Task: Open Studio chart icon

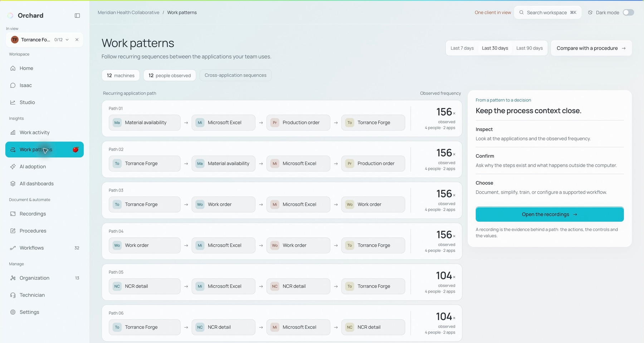Action: click(13, 102)
